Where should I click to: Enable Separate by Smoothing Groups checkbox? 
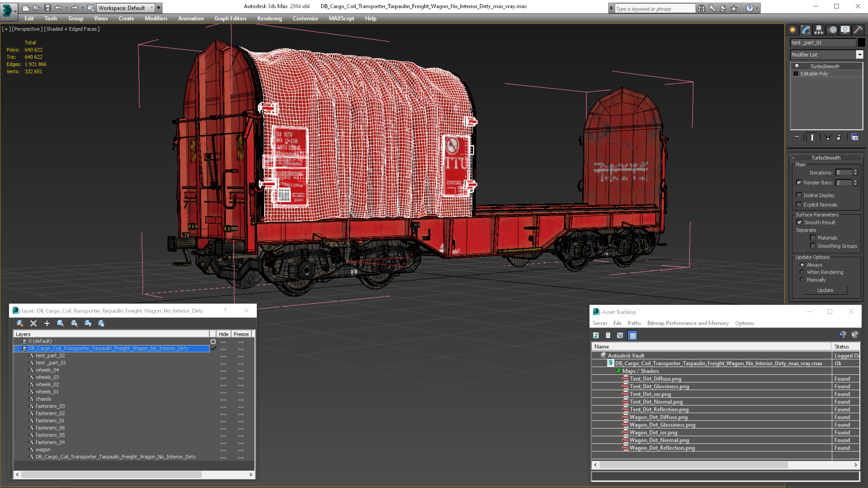click(813, 246)
